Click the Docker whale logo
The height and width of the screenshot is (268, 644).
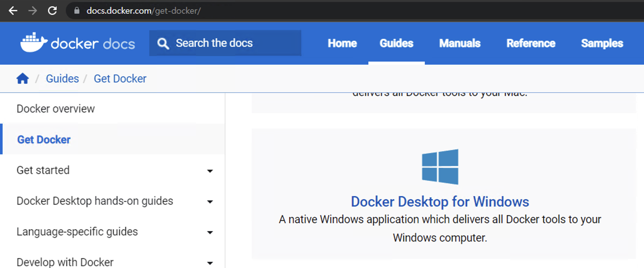[x=34, y=42]
